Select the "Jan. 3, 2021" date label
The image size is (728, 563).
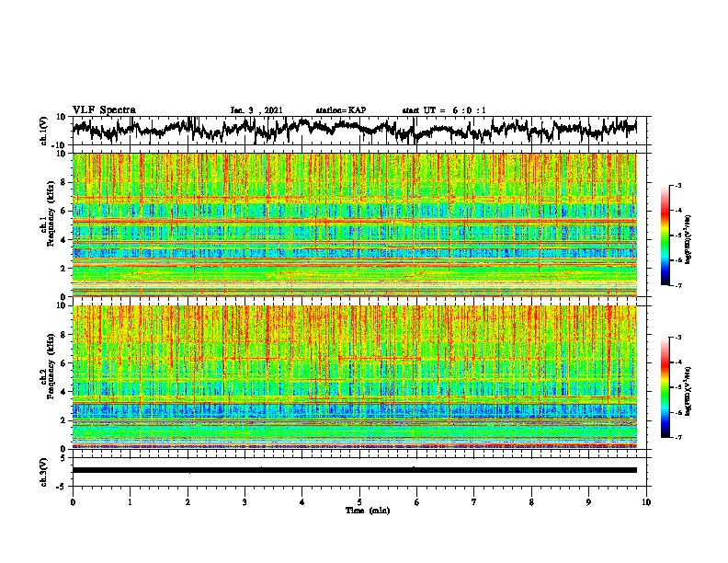click(256, 110)
